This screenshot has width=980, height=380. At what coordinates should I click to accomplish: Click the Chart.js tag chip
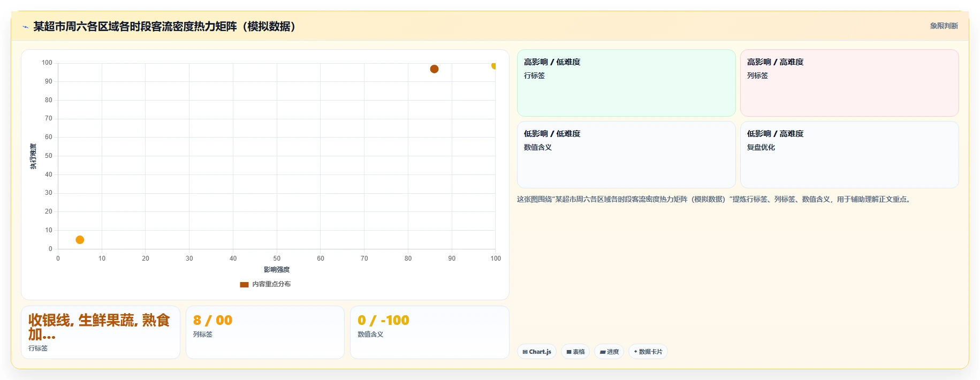pyautogui.click(x=537, y=352)
